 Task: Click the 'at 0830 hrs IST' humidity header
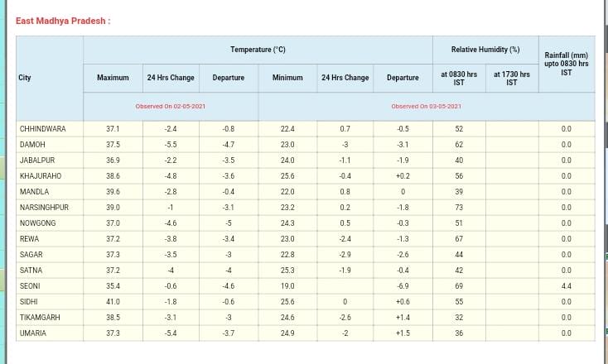point(459,78)
